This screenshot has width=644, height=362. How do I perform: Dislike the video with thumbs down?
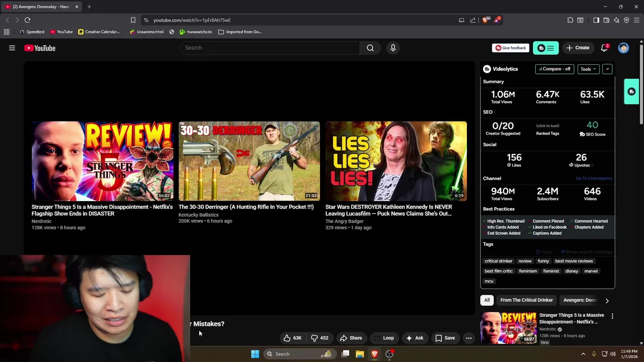(319, 338)
